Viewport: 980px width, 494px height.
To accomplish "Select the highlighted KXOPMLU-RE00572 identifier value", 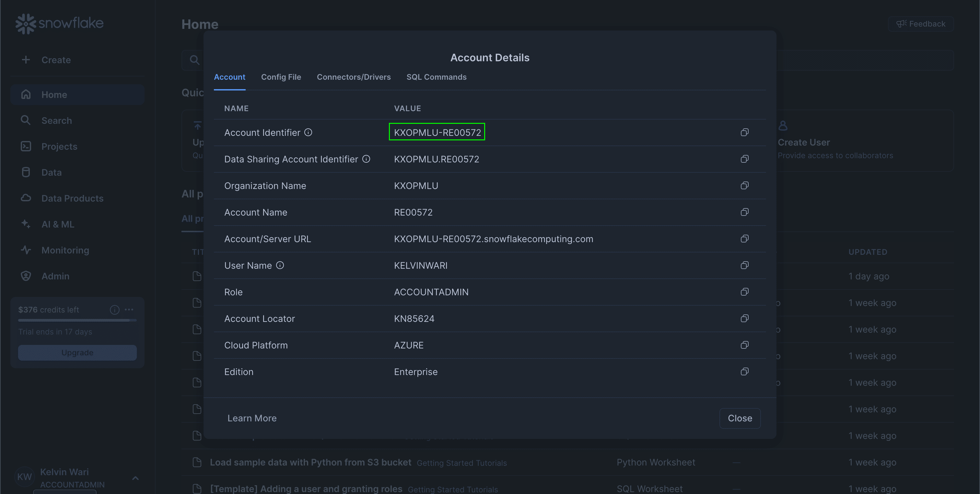I will coord(437,132).
